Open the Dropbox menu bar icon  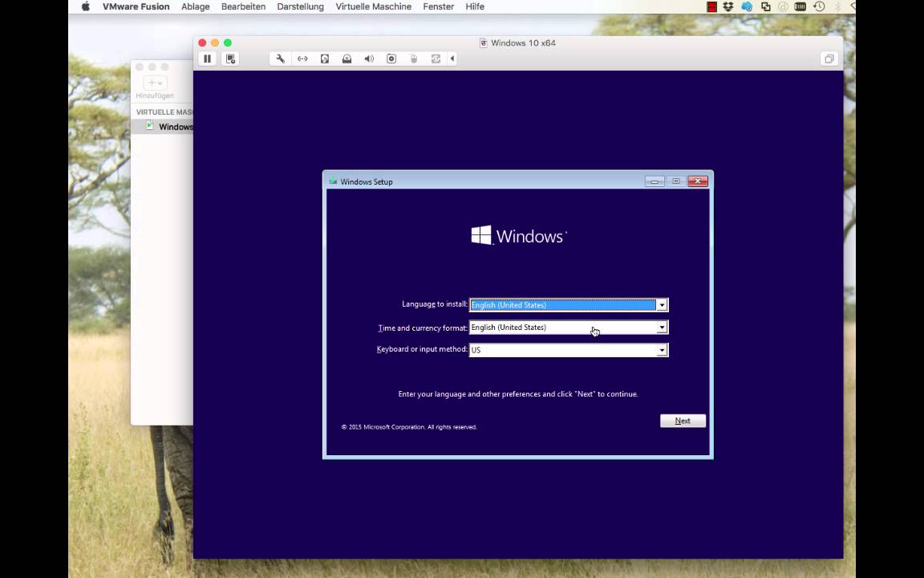[x=728, y=6]
